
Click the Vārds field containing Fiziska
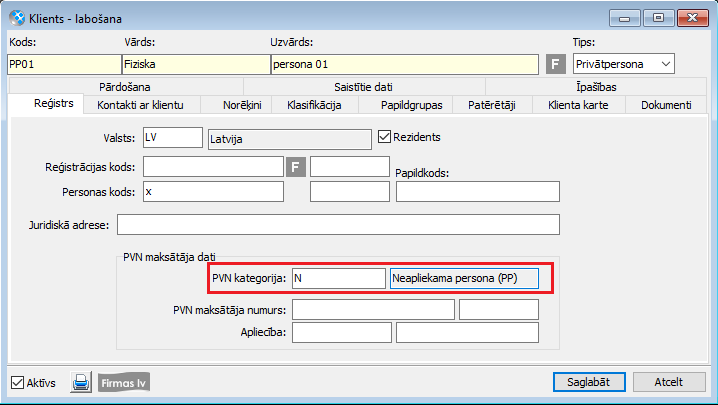[196, 64]
